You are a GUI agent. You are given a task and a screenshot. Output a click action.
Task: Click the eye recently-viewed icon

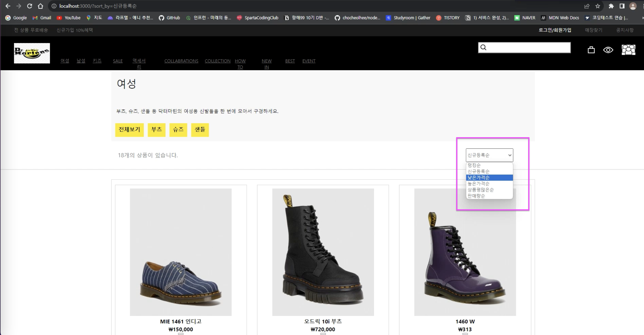point(608,50)
